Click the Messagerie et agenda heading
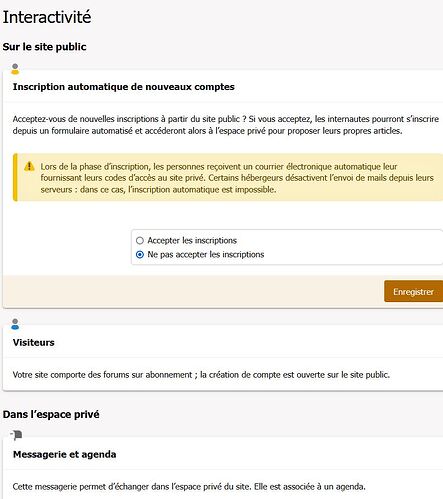Viewport: 443px width, 499px height. (65, 455)
